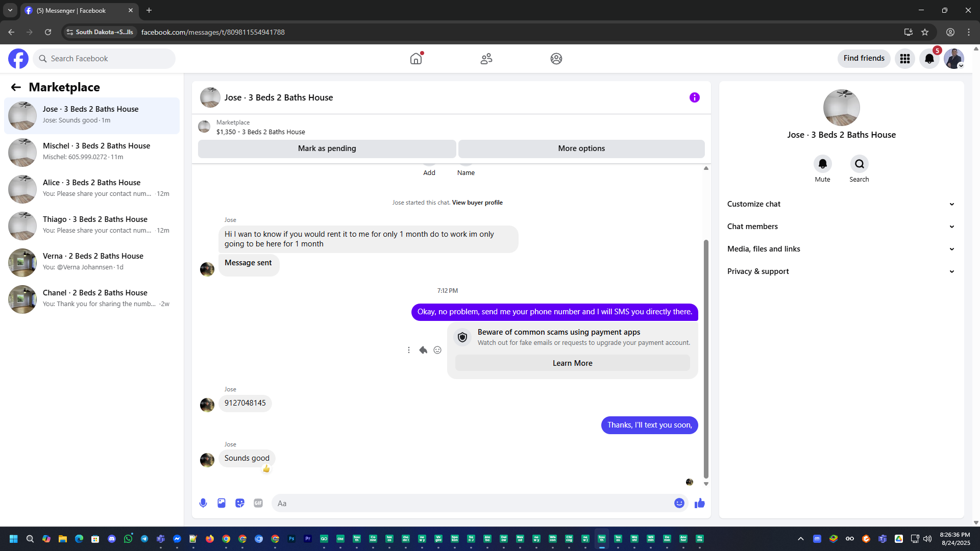
Task: Click the voice clip microphone icon
Action: [203, 503]
